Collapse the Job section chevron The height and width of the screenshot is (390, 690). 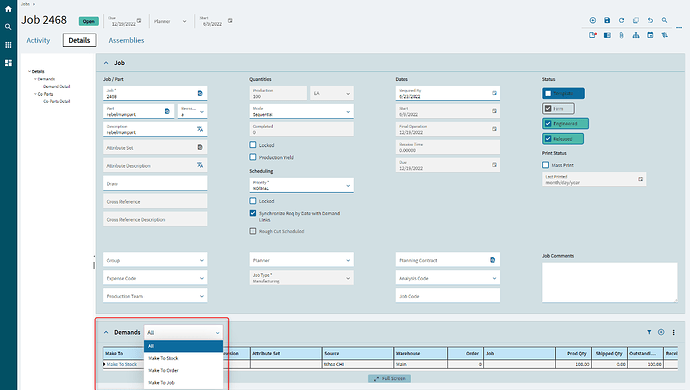tap(106, 63)
